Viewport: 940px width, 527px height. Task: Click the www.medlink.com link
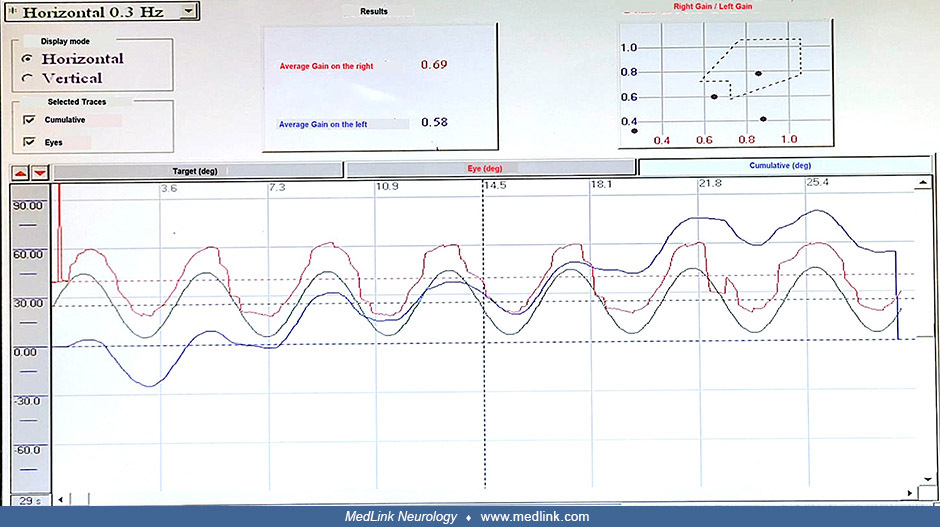click(535, 517)
